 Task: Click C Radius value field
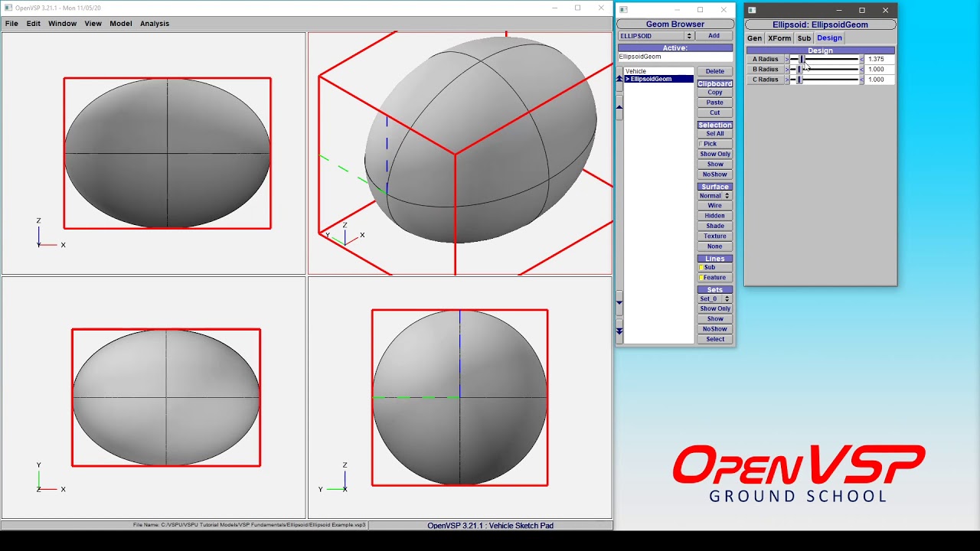pyautogui.click(x=880, y=80)
